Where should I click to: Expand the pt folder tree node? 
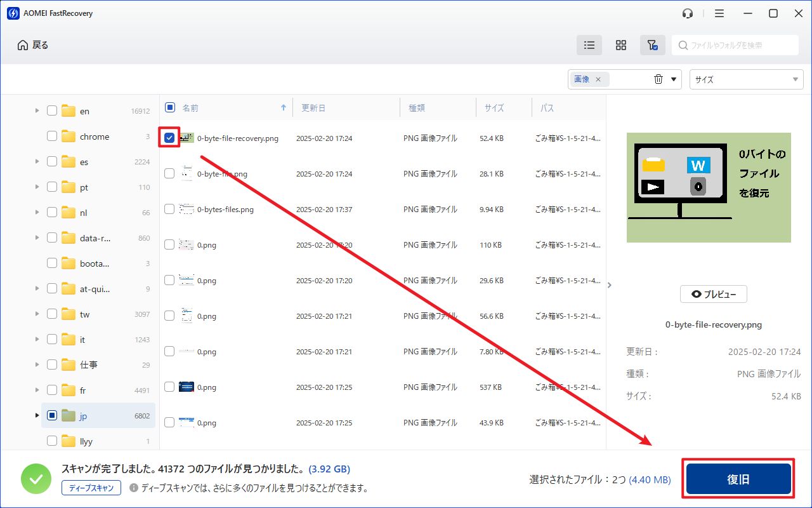[37, 187]
